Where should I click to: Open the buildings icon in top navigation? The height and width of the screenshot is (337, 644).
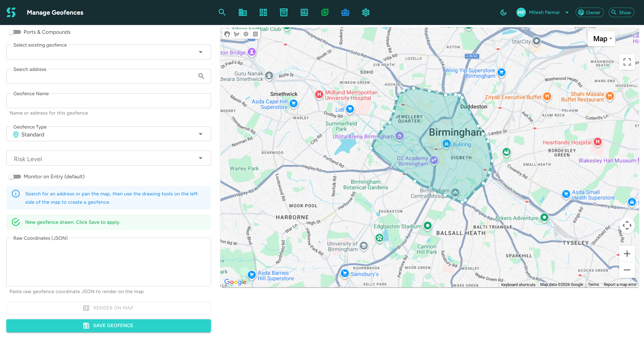(243, 12)
